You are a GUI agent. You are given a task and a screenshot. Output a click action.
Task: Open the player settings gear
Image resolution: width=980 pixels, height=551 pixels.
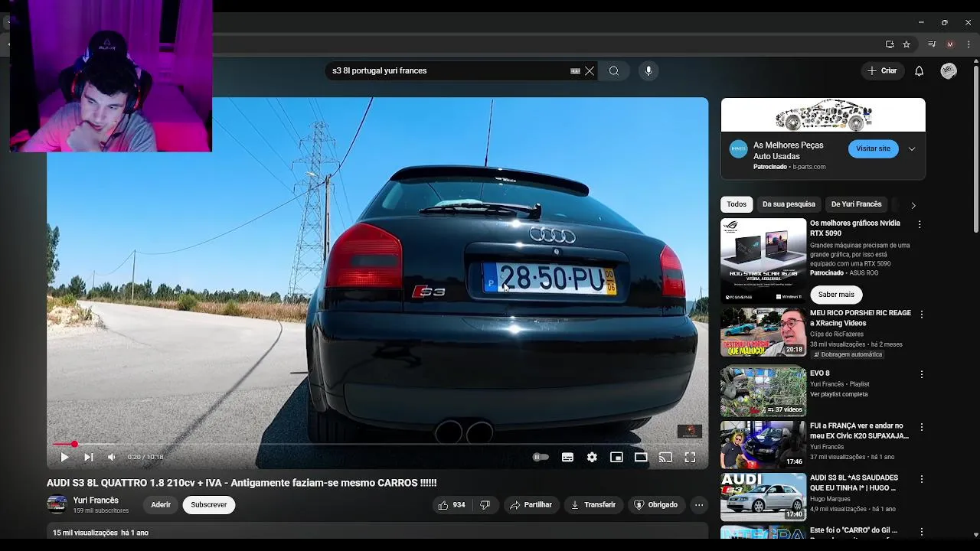592,457
